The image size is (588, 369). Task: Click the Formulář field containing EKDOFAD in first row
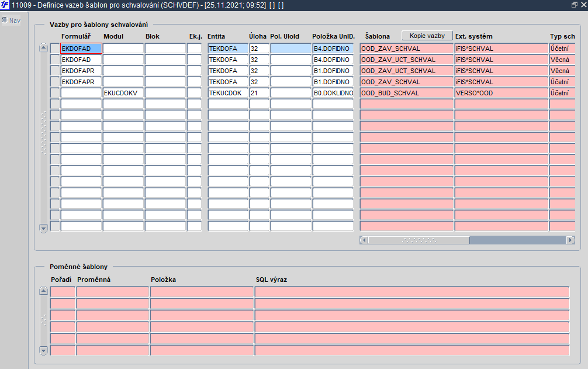pos(81,49)
